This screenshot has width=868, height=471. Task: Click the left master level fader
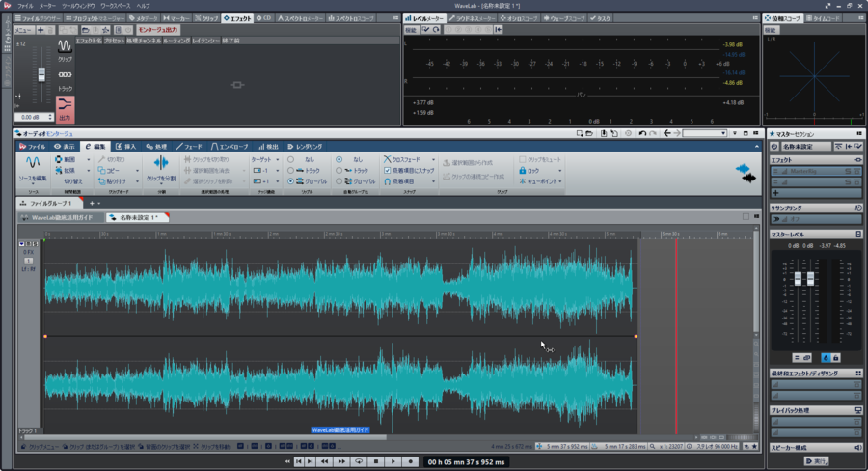click(798, 279)
